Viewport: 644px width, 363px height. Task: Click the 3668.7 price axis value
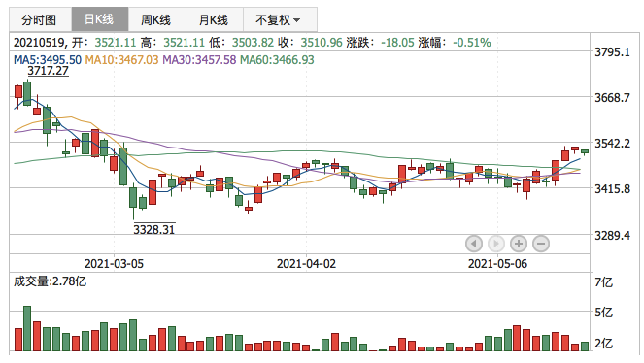pos(612,98)
